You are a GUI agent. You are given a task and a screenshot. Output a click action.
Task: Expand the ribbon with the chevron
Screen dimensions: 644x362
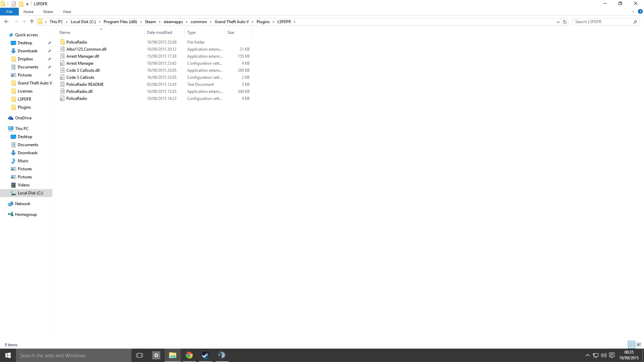click(x=633, y=12)
